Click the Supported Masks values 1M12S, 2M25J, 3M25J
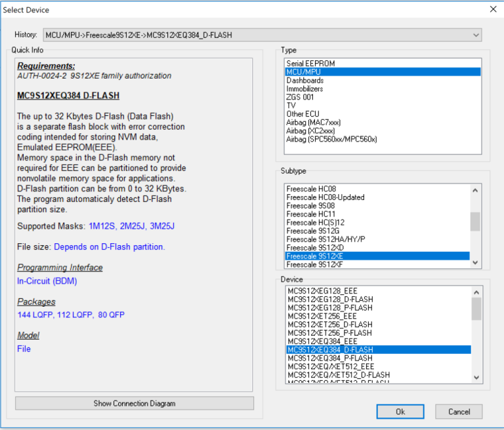The height and width of the screenshot is (430, 504). pos(131,226)
